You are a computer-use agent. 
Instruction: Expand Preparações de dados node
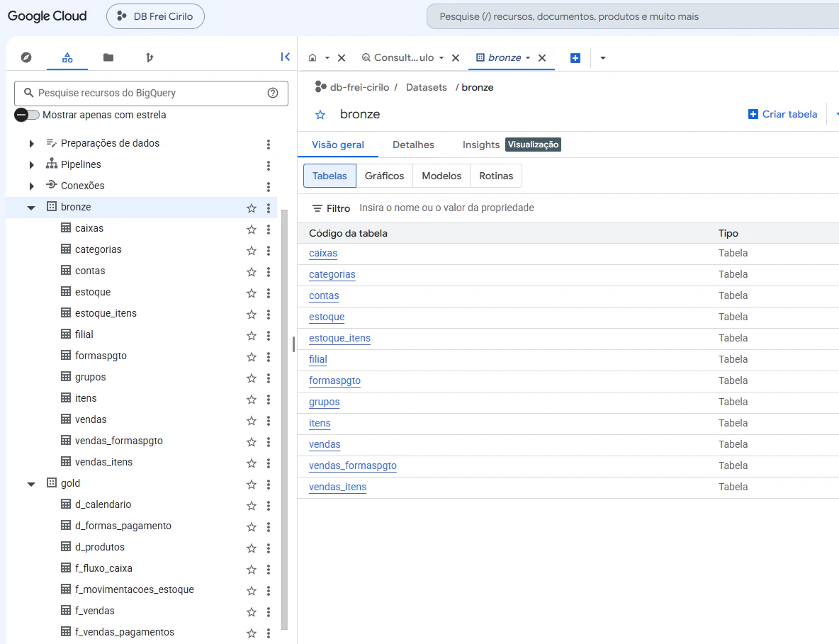coord(31,143)
